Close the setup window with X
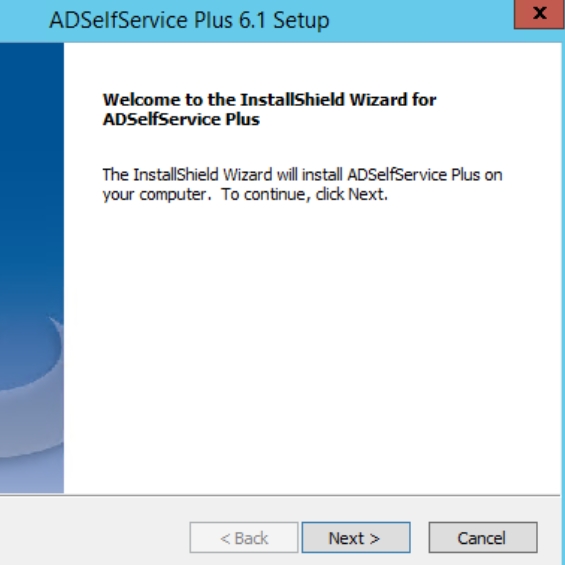The height and width of the screenshot is (565, 565). point(539,14)
